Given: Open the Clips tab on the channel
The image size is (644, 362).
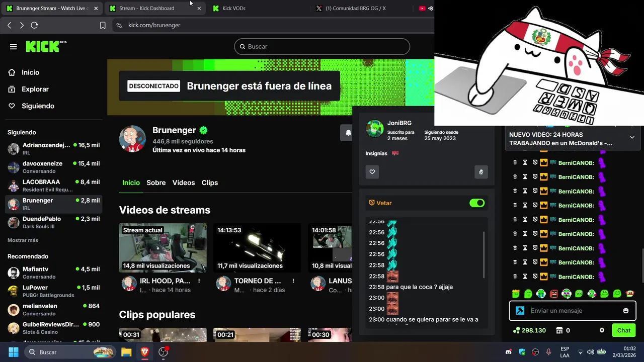Looking at the screenshot, I should pyautogui.click(x=210, y=183).
